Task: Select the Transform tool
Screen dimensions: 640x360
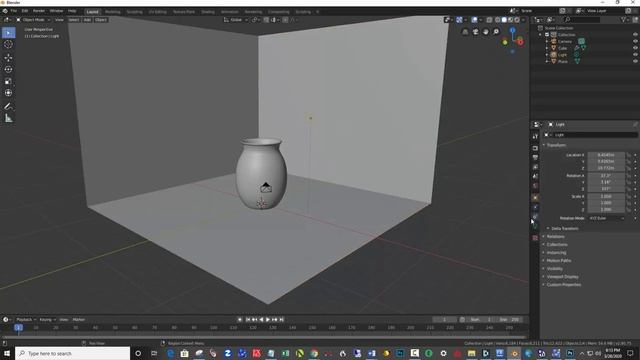Action: click(8, 93)
